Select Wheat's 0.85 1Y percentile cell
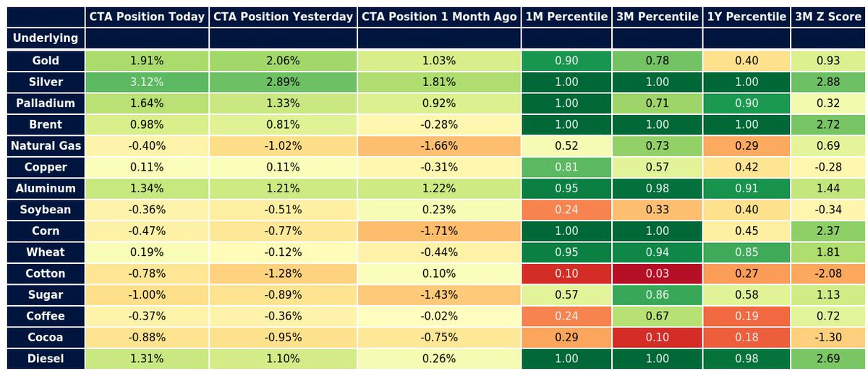 tap(746, 252)
